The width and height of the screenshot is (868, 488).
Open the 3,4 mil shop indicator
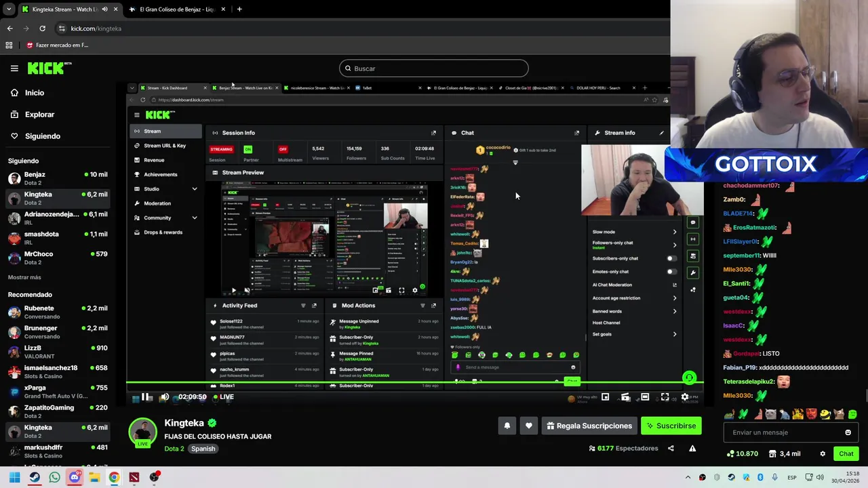click(x=785, y=453)
